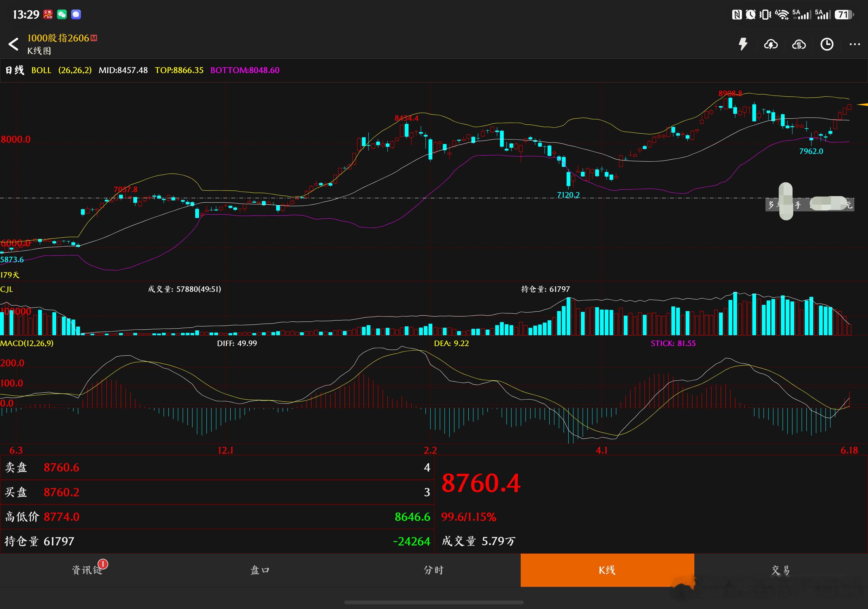Switch the CJL volume sub-indicator

pos(7,289)
